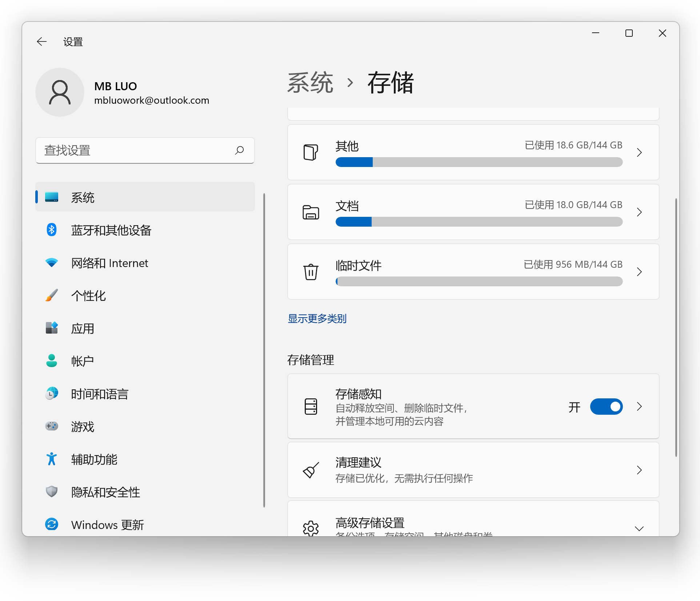Click the 应用 apps icon
This screenshot has width=700, height=601.
click(52, 328)
